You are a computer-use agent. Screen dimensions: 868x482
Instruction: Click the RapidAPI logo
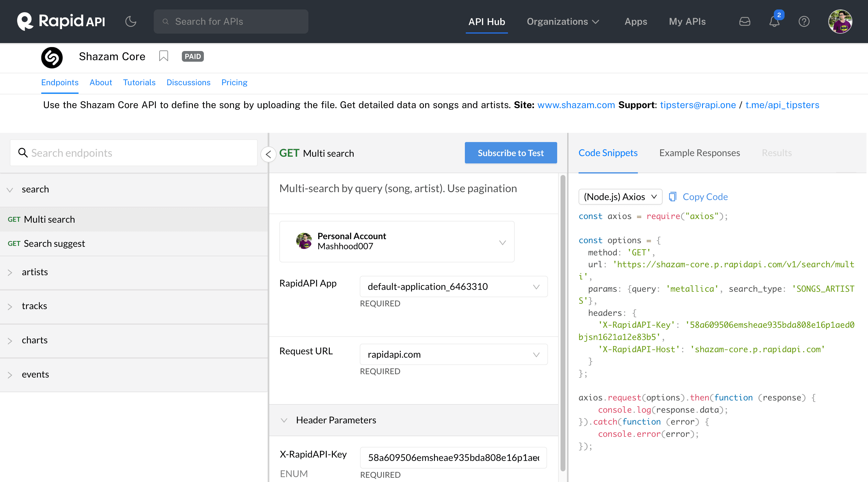(x=61, y=21)
